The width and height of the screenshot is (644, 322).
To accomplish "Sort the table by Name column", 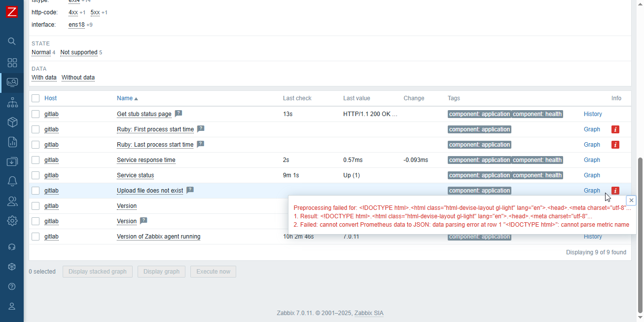I will pos(127,98).
